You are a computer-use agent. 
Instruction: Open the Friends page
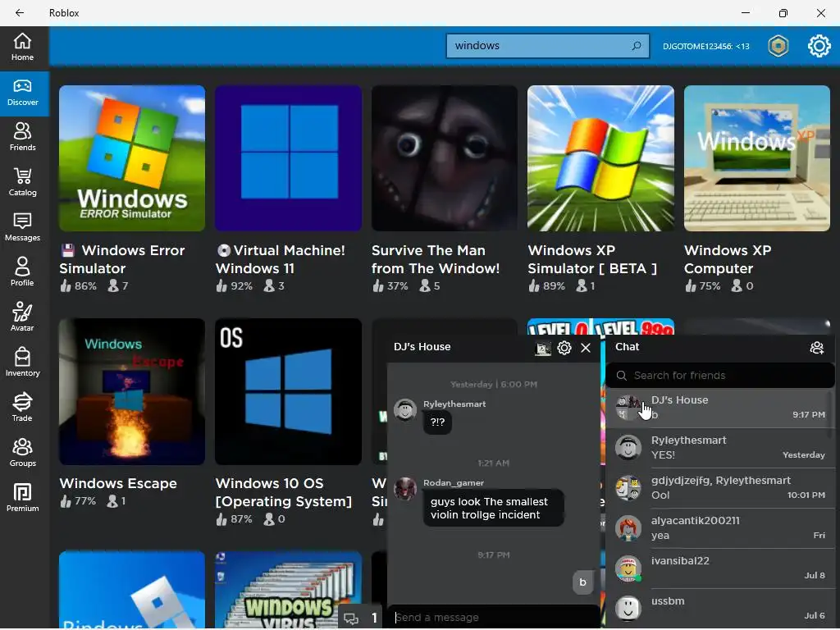[x=22, y=137]
